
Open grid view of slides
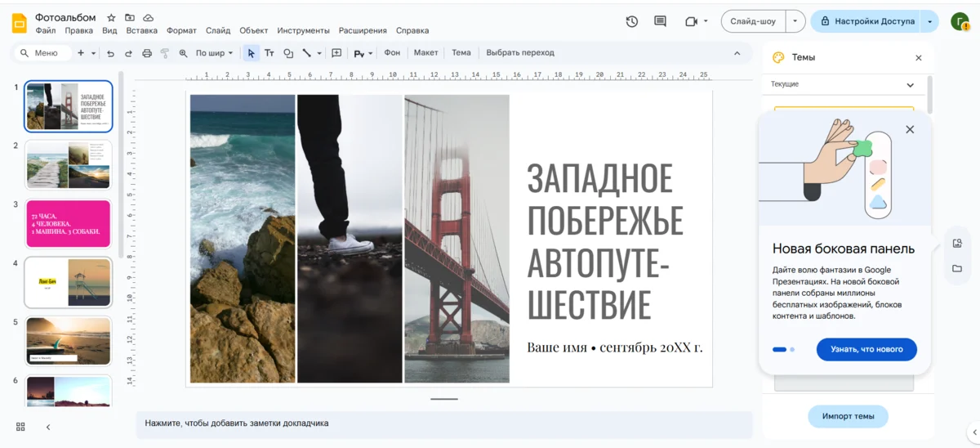(x=20, y=427)
